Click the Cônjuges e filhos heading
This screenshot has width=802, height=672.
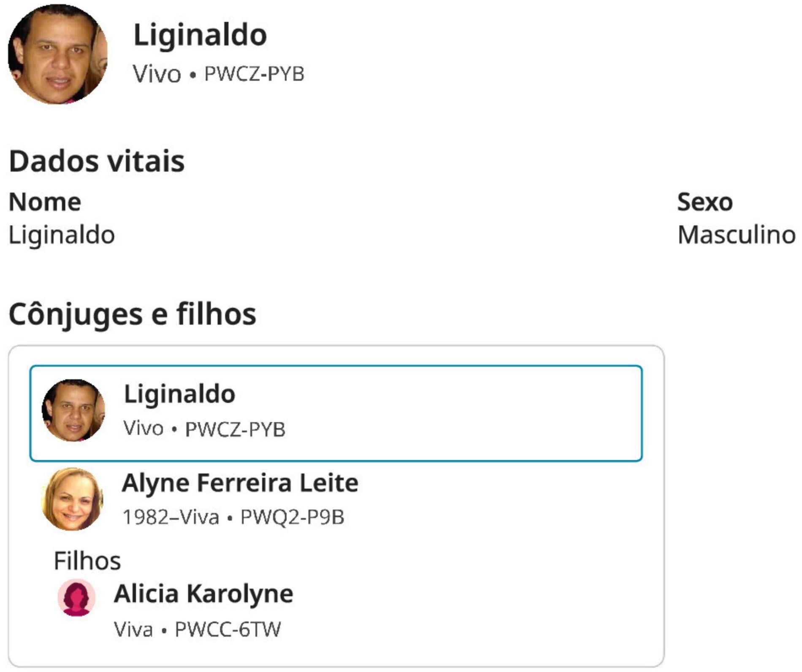point(132,314)
